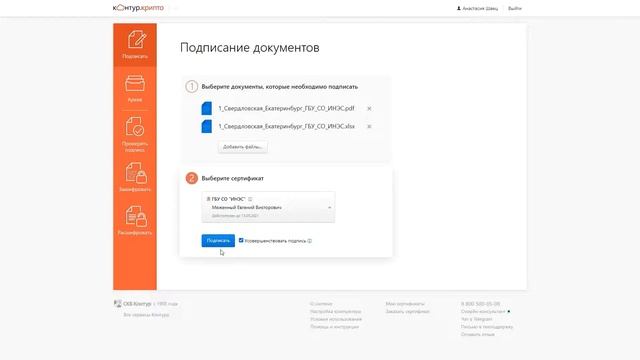
Task: Click the Подписание документов page heading
Action: tap(250, 47)
